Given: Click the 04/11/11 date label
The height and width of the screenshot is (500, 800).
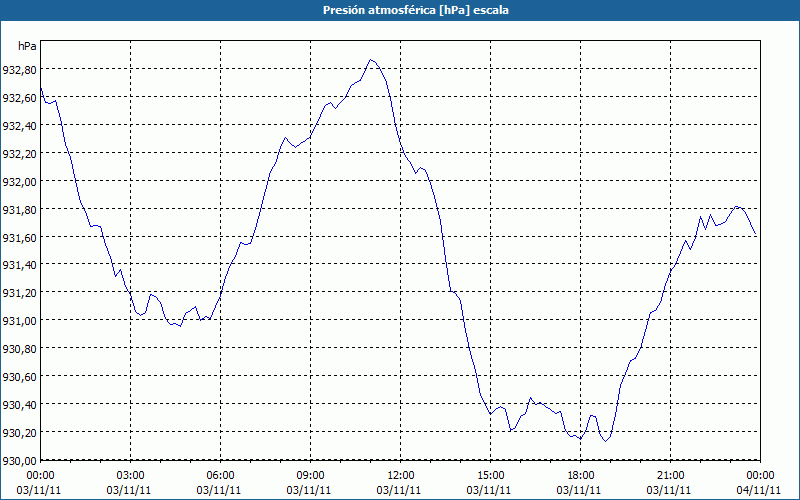Looking at the screenshot, I should [758, 490].
